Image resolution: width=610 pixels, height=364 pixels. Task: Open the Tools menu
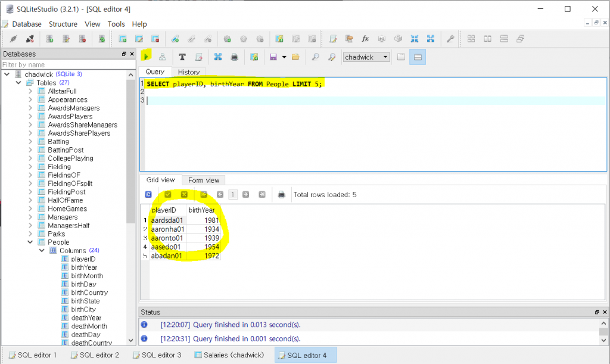(x=116, y=24)
